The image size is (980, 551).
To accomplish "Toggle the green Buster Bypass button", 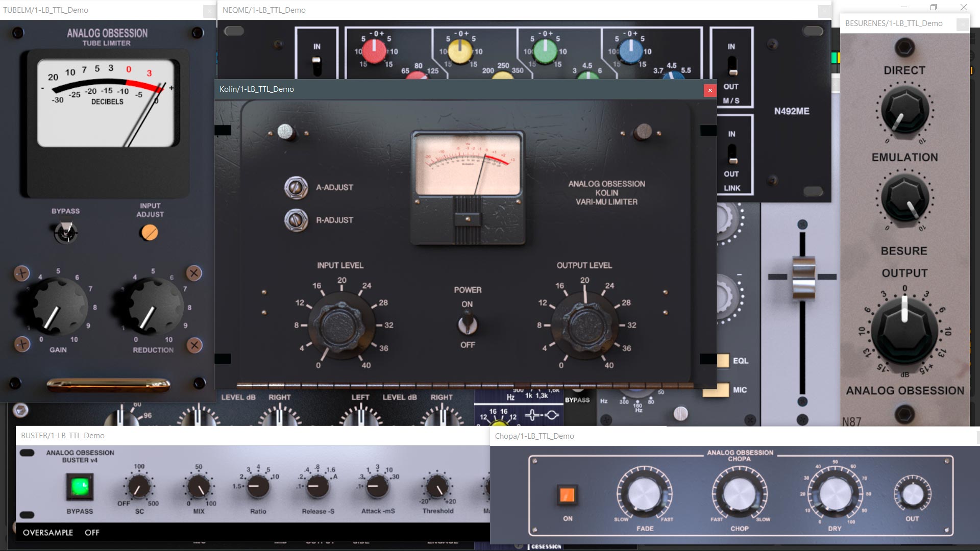I will (80, 487).
